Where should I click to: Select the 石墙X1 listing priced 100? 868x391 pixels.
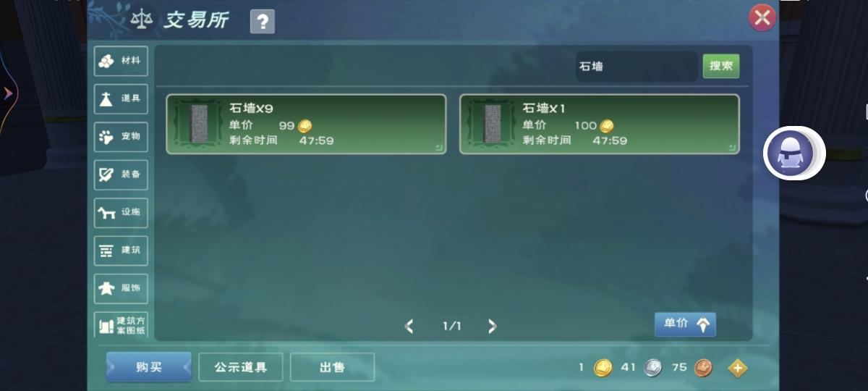pos(600,125)
